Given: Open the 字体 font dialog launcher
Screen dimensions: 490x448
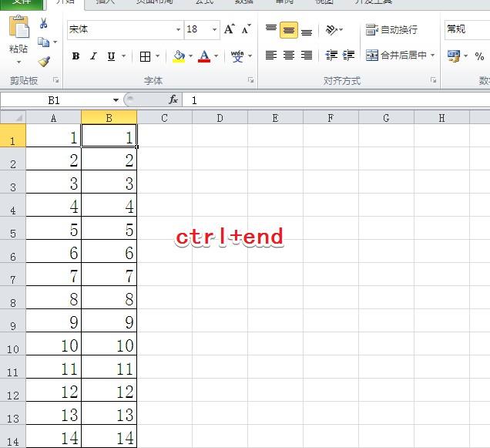Looking at the screenshot, I should [250, 80].
